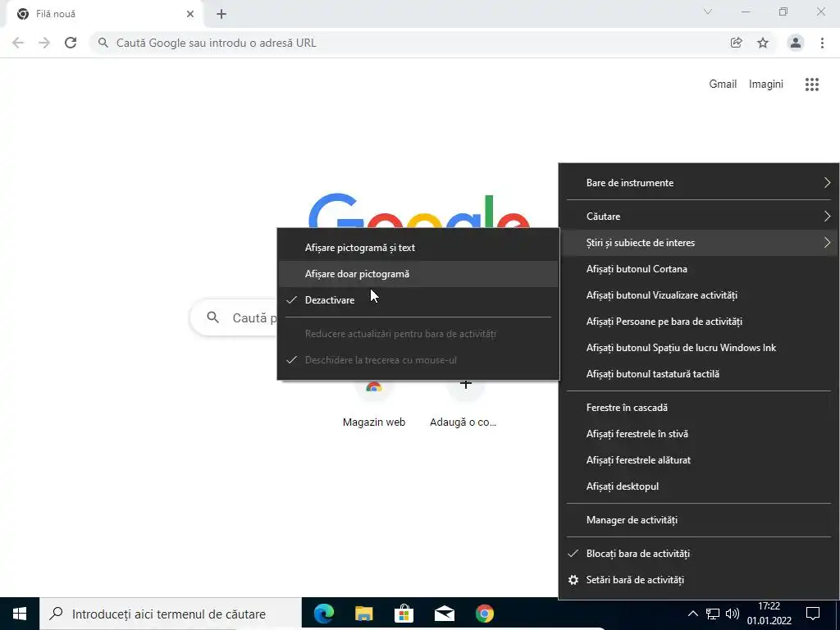Screen dimensions: 840x630
Task: Click the taskbar clock showing 17:22
Action: tap(769, 614)
